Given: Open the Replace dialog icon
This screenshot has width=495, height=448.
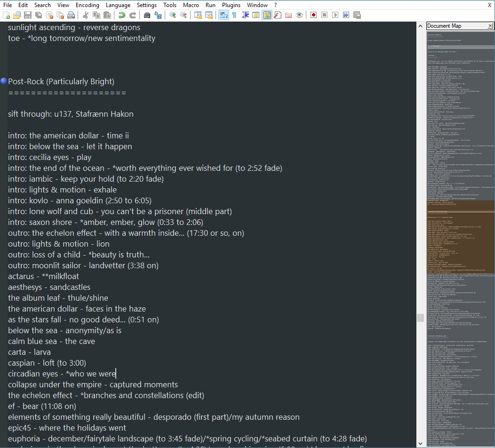Looking at the screenshot, I should (158, 15).
